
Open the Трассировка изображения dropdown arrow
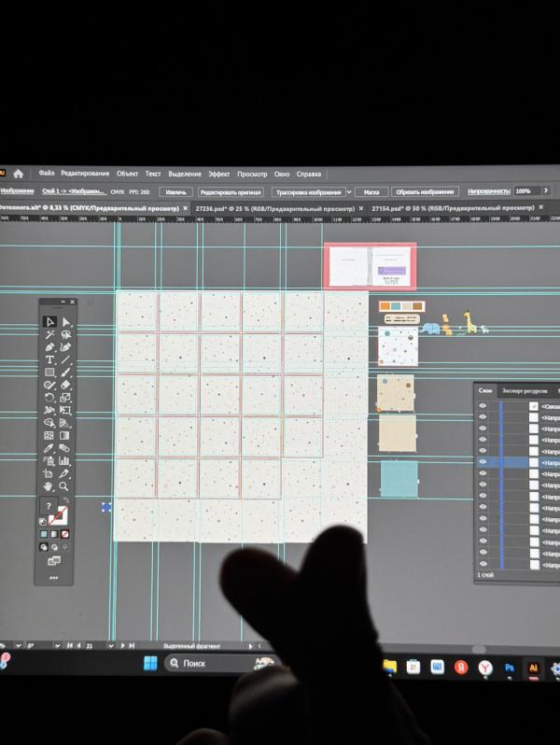[348, 191]
